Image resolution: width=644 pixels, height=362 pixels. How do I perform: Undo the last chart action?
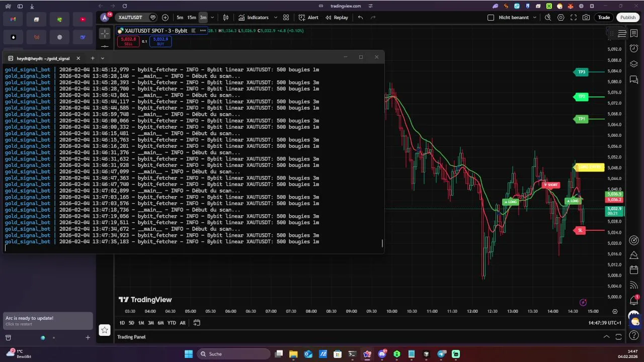360,18
